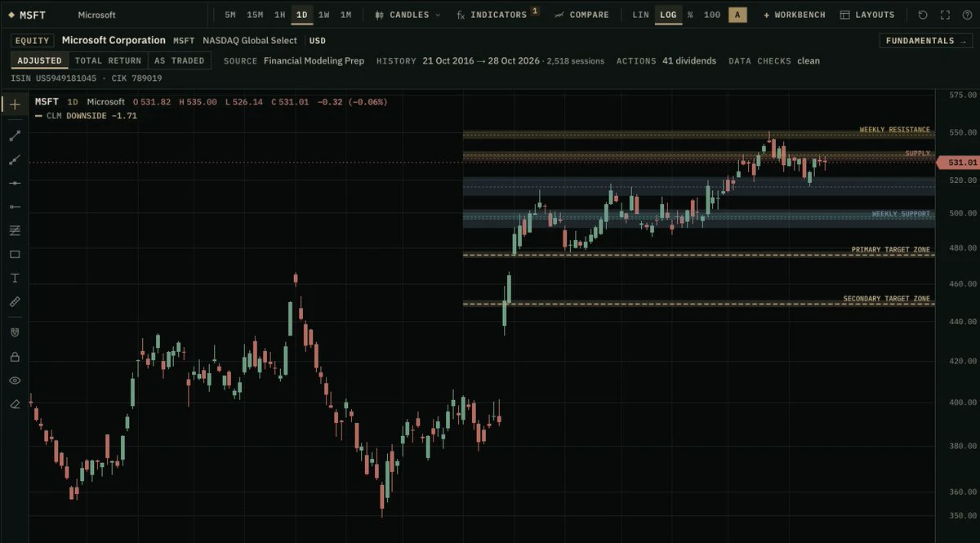Select the horizontal line tool
The width and height of the screenshot is (980, 543).
click(x=15, y=183)
